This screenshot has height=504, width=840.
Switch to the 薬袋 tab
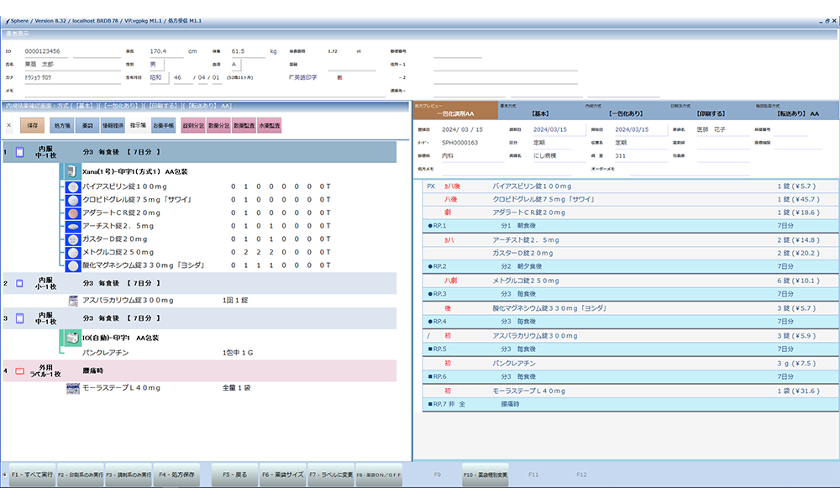pyautogui.click(x=87, y=125)
